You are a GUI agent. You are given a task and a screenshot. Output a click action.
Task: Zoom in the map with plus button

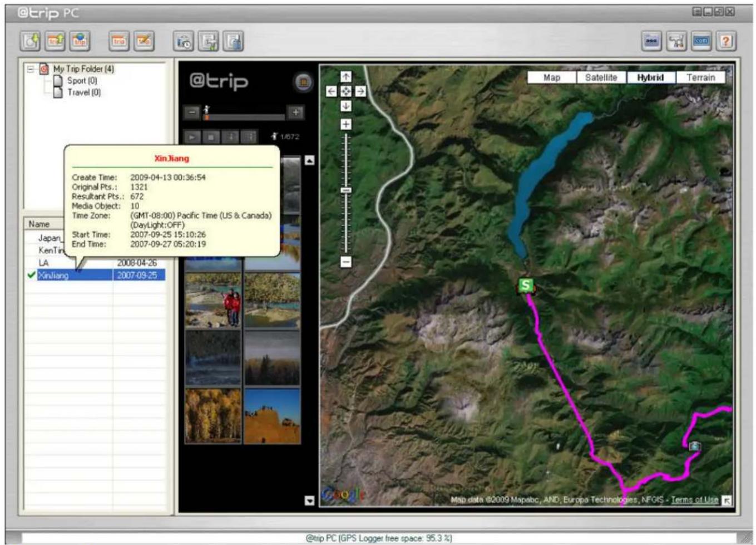pyautogui.click(x=346, y=124)
